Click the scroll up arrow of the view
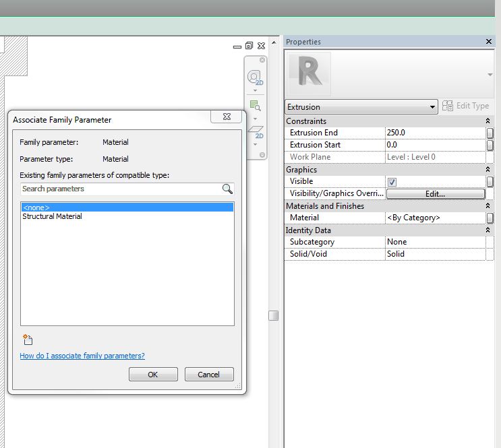The width and height of the screenshot is (501, 448). point(274,42)
